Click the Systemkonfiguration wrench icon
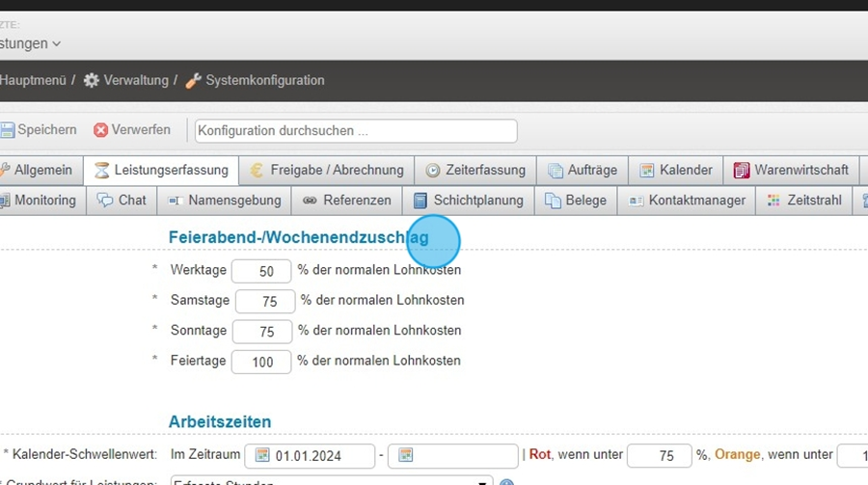This screenshot has width=868, height=485. [x=193, y=81]
